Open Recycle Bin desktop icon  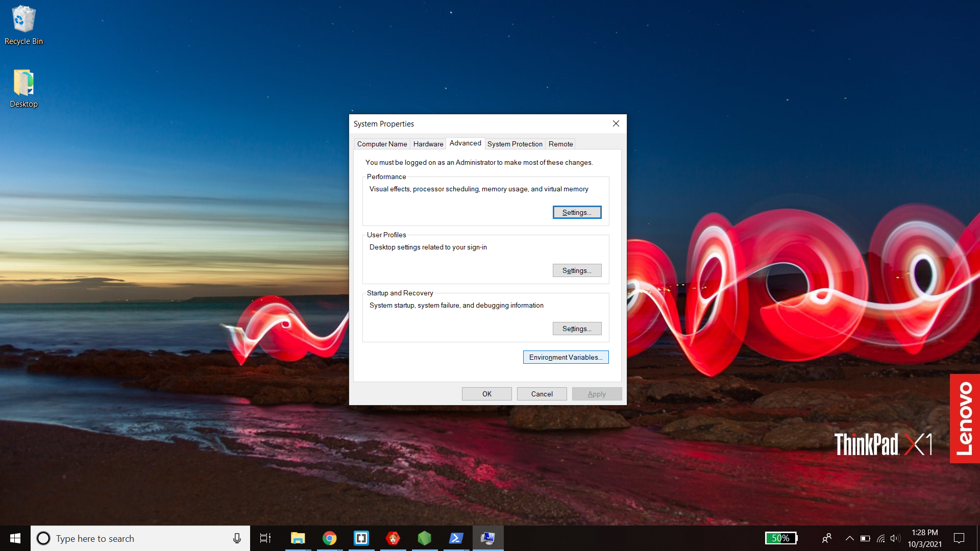point(23,25)
